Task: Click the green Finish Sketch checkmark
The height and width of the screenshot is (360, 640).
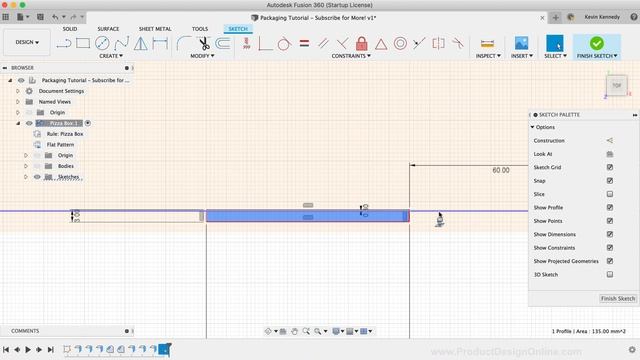Action: 596,43
